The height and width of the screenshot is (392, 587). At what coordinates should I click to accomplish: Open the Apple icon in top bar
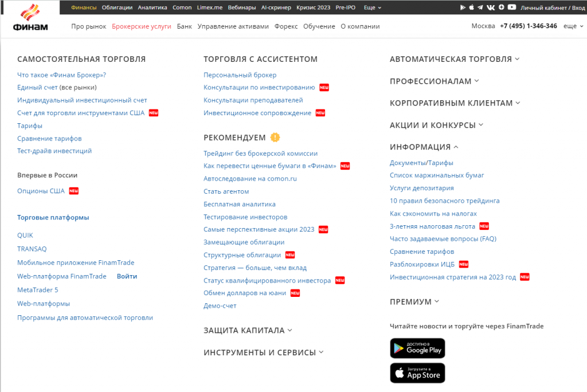tap(471, 7)
